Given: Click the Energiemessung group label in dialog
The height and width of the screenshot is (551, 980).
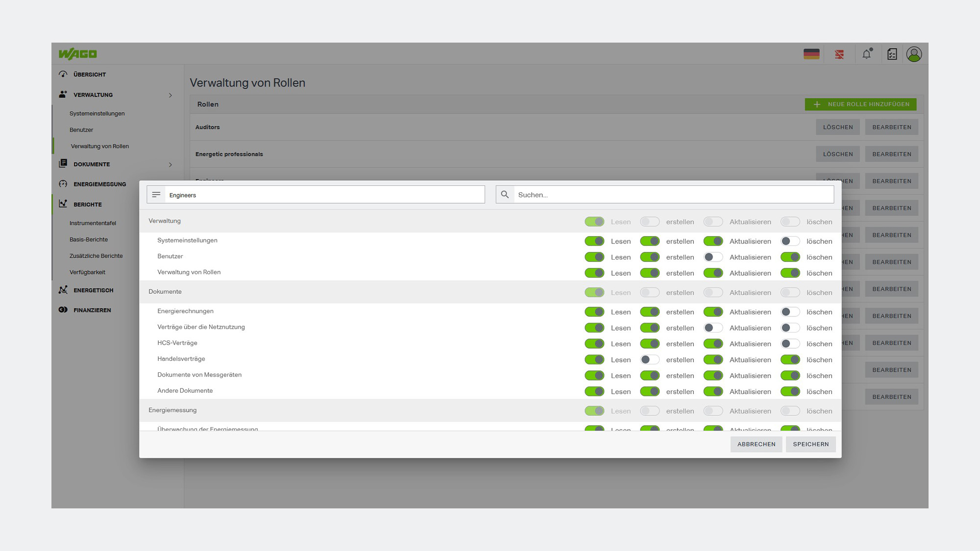Looking at the screenshot, I should 172,410.
